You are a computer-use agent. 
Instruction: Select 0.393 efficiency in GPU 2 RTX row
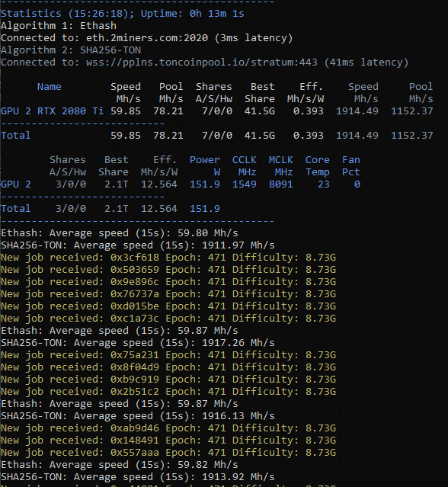pyautogui.click(x=309, y=111)
